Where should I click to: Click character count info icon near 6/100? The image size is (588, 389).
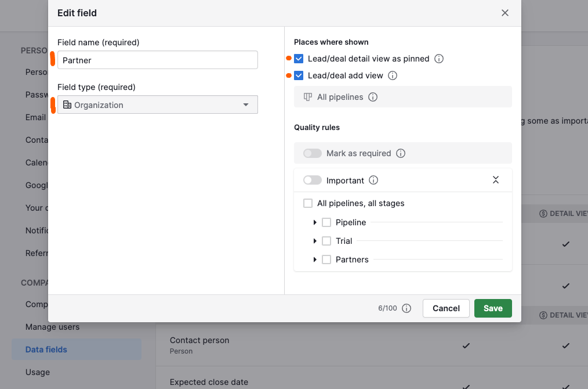(406, 308)
